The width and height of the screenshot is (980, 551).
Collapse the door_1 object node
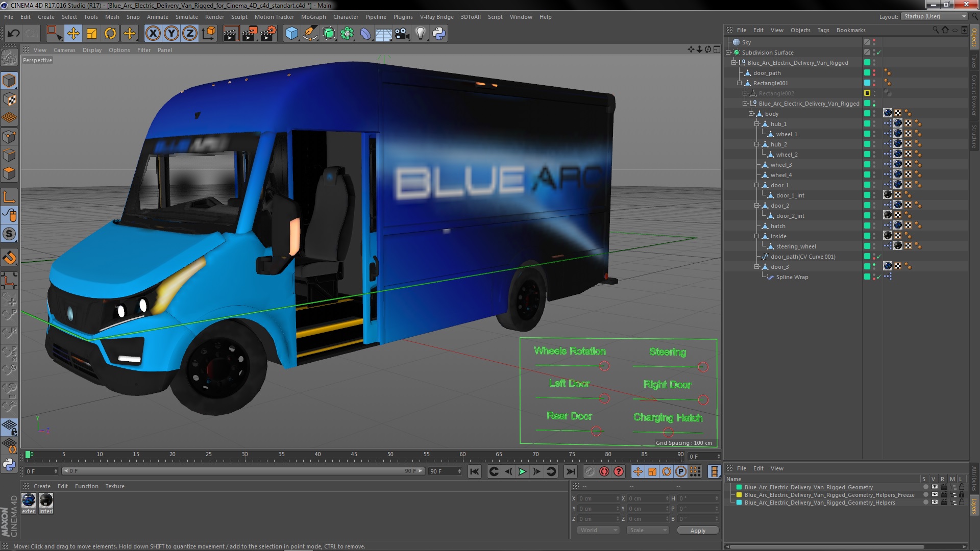pos(756,185)
